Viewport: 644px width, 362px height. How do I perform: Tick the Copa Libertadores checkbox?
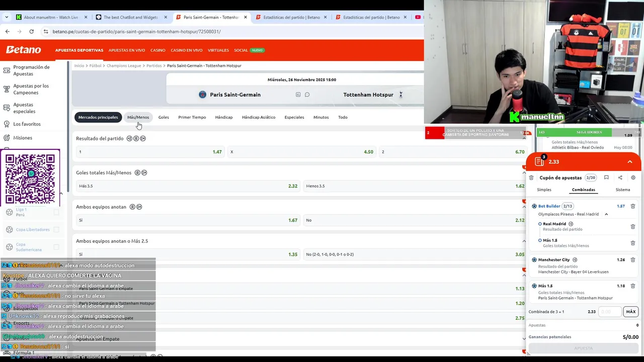click(x=56, y=229)
